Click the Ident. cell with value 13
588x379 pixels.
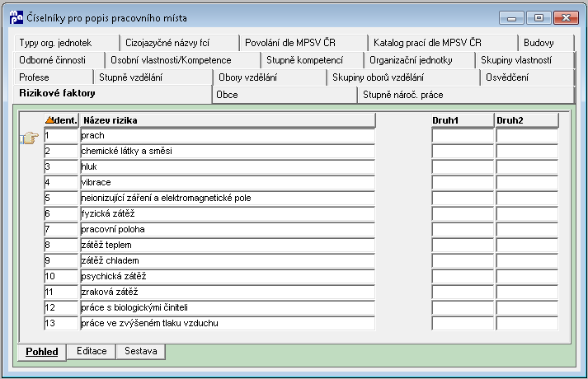[x=61, y=323]
